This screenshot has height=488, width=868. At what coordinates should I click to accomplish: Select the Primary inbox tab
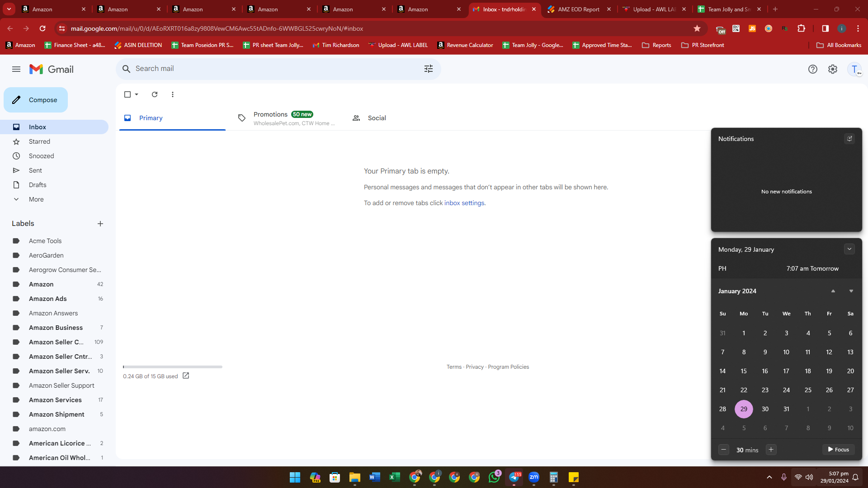tap(172, 118)
